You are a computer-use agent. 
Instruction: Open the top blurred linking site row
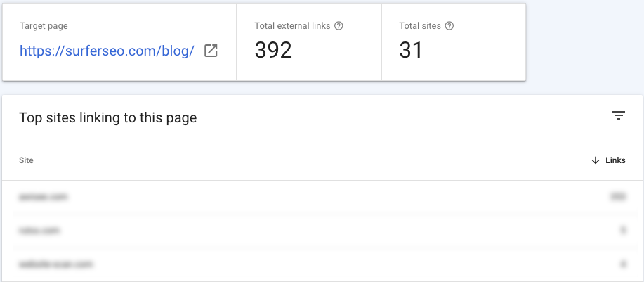[x=322, y=197]
